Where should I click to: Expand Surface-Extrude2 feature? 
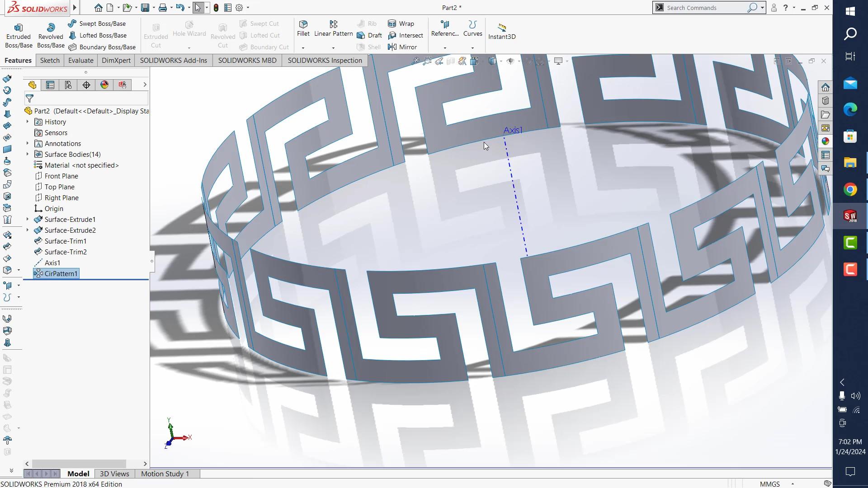tap(27, 230)
